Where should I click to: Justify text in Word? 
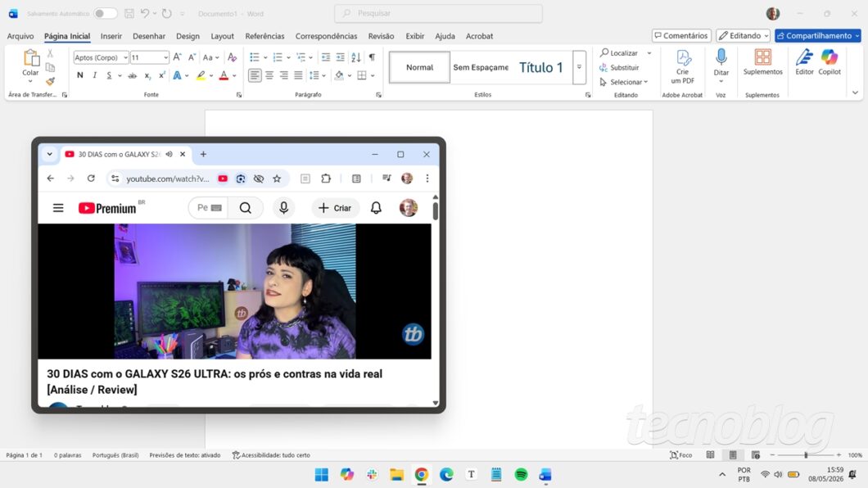coord(298,75)
